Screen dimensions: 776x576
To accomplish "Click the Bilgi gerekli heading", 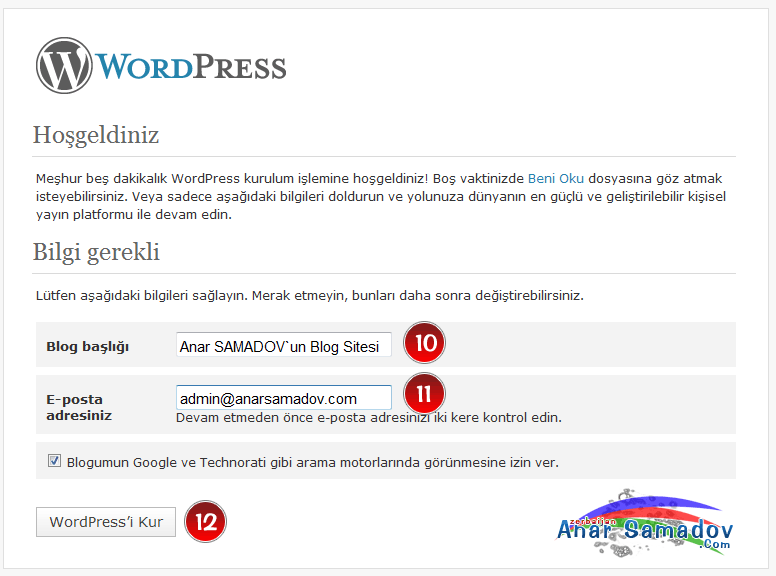I will click(x=97, y=252).
